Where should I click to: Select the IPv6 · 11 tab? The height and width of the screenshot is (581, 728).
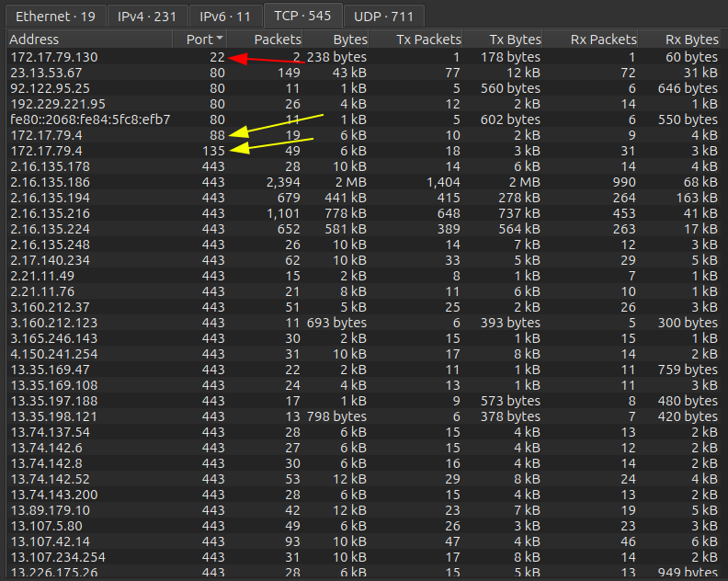pyautogui.click(x=224, y=16)
